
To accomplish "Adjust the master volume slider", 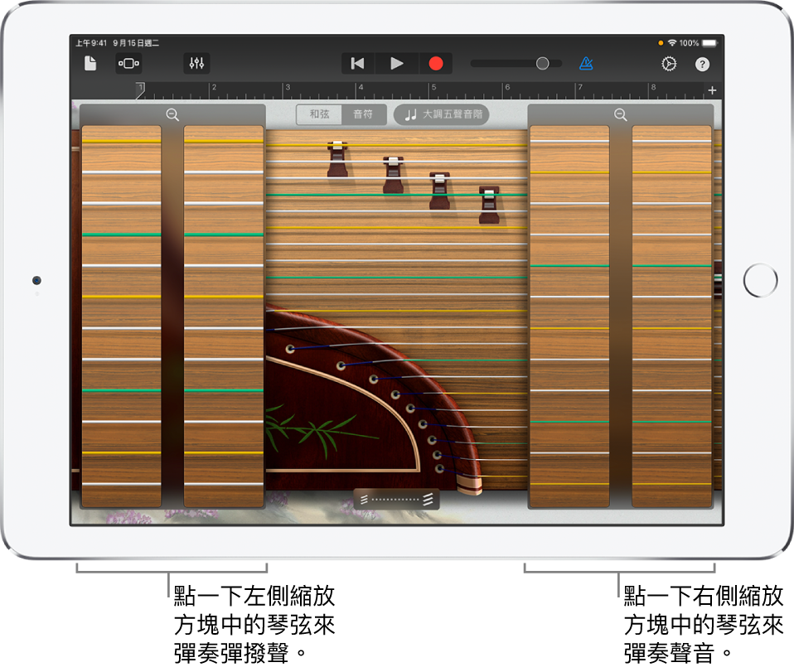I will 542,64.
